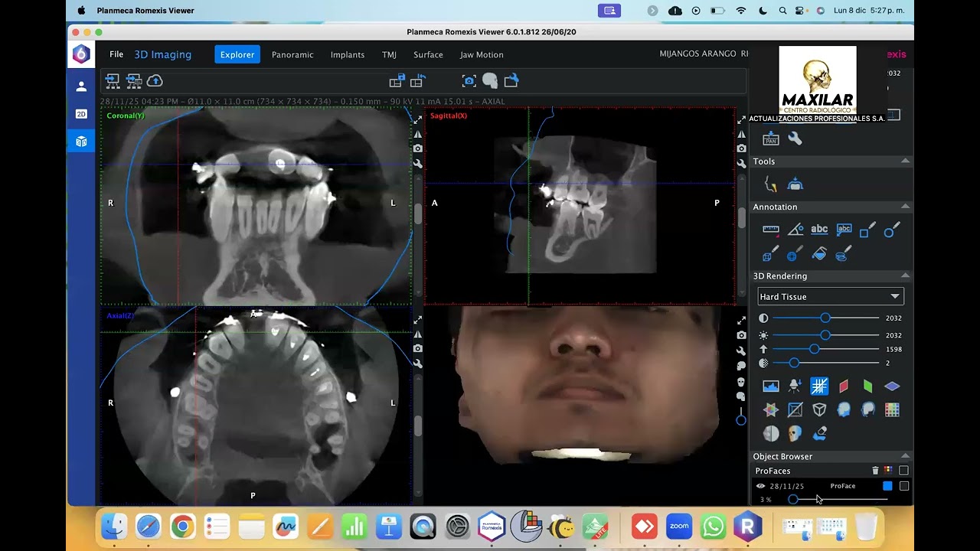Adjust the contrast slider showing 2032

pos(825,318)
